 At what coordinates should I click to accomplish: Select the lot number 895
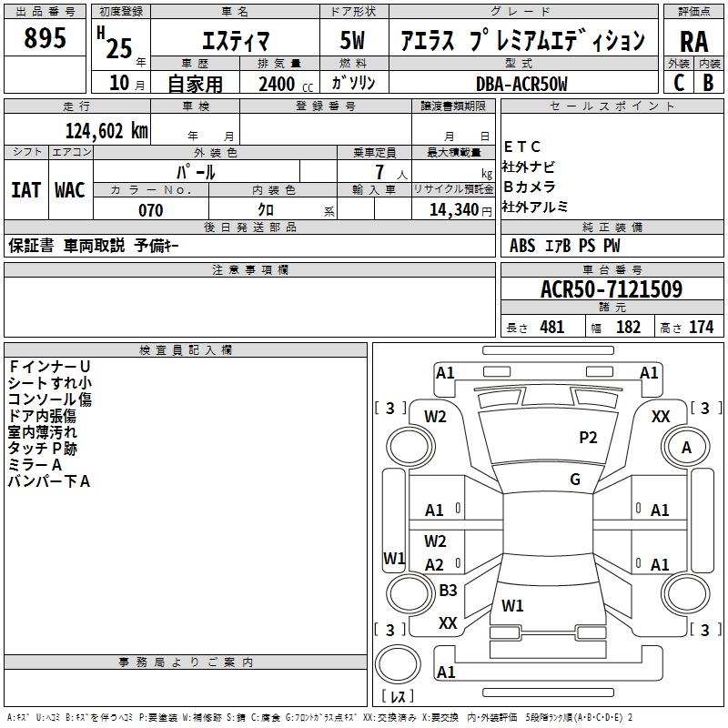pos(45,38)
